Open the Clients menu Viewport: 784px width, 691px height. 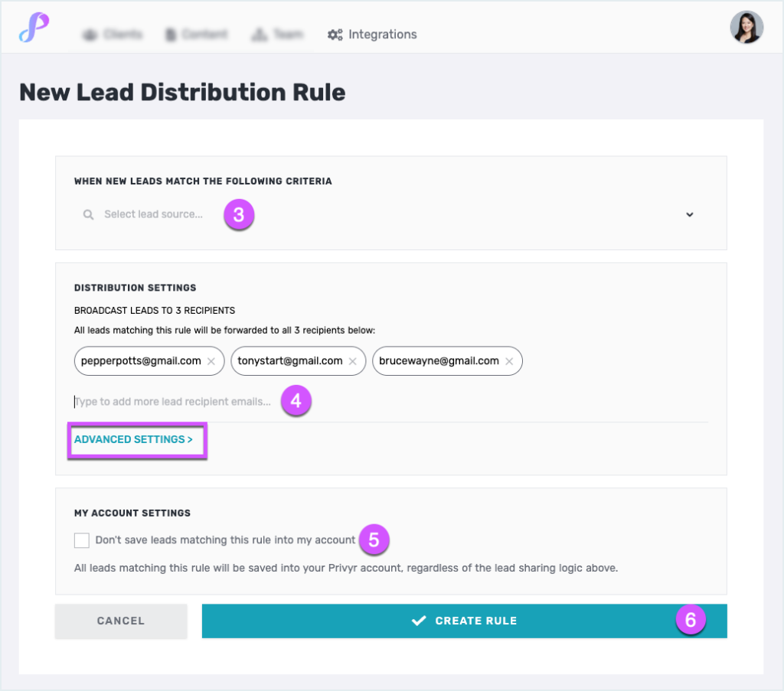[x=113, y=34]
